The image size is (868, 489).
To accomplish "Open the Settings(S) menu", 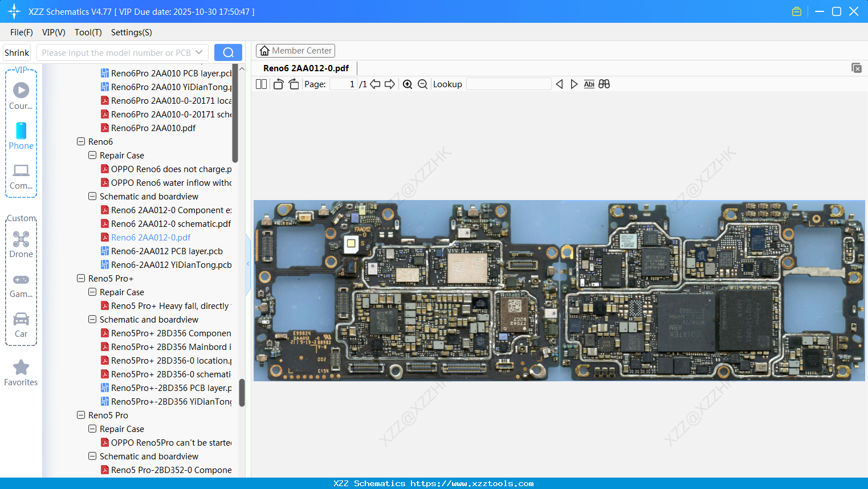I will [x=132, y=32].
